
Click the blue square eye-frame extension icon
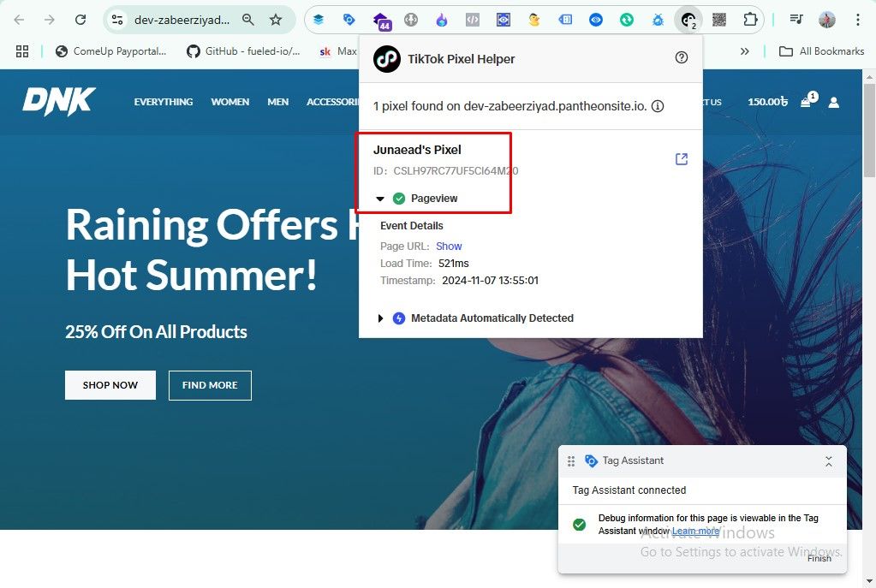point(504,20)
